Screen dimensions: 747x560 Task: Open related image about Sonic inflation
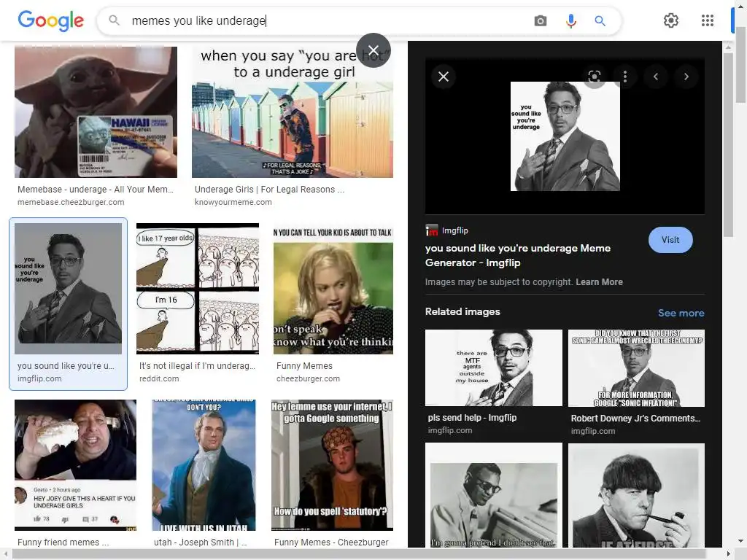[636, 367]
